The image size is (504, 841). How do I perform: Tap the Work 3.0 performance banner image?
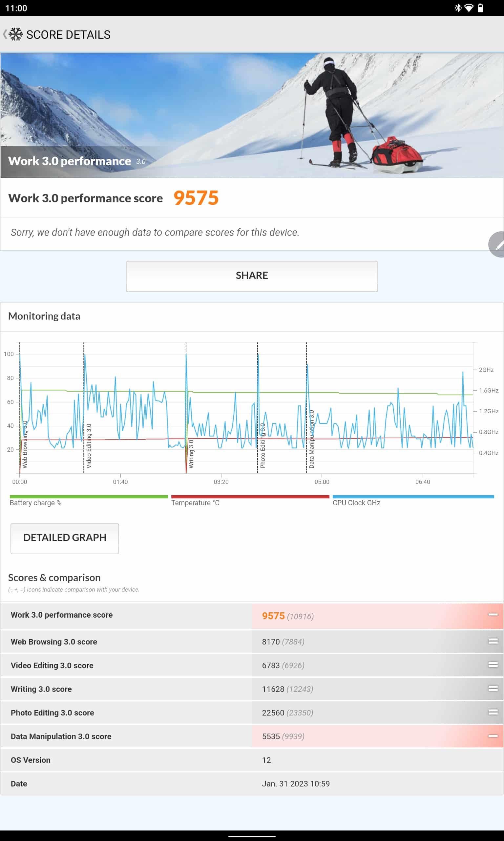tap(252, 116)
